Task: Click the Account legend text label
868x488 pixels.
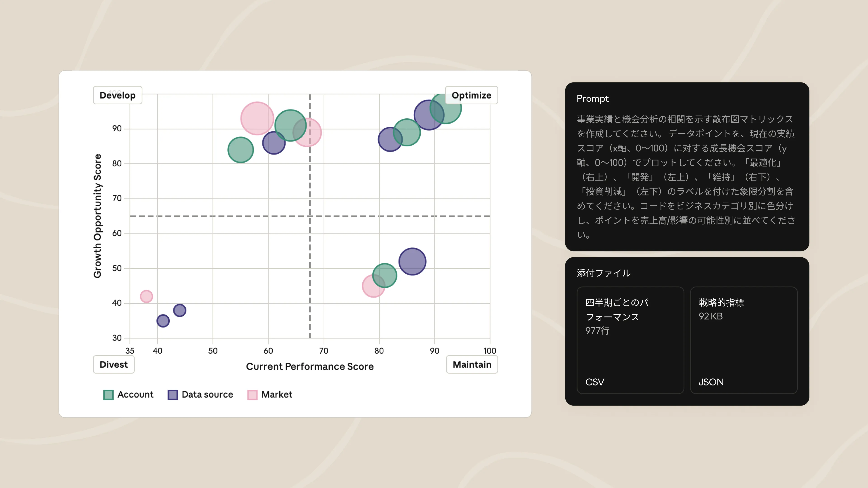Action: pos(135,394)
